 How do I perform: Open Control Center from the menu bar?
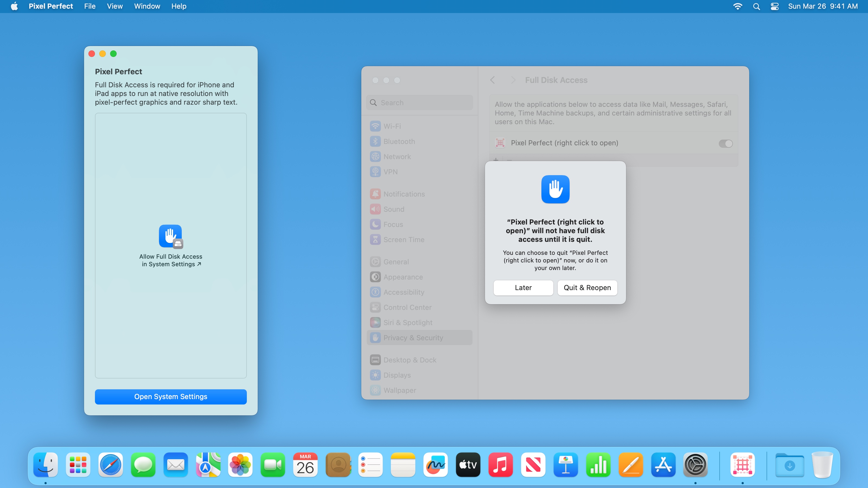tap(774, 7)
